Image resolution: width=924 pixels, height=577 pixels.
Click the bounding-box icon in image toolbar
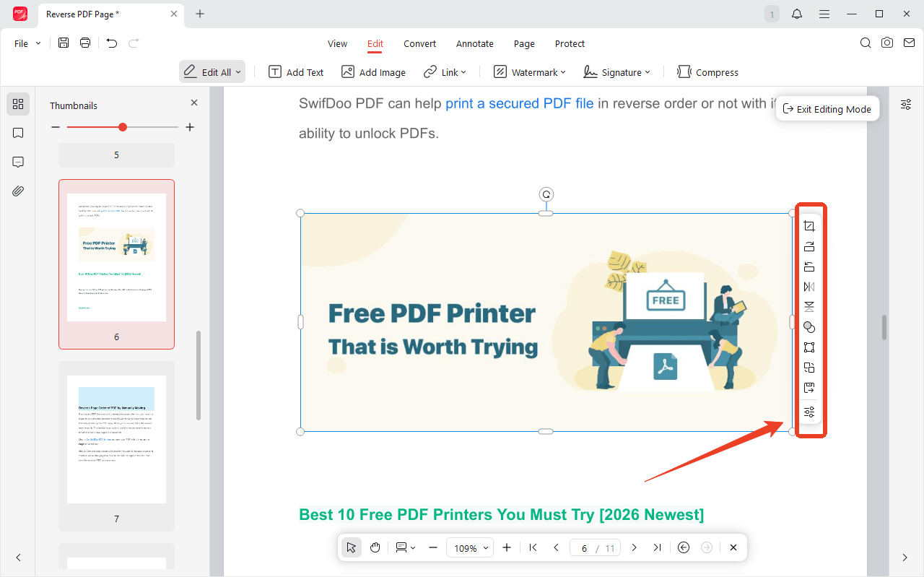click(x=809, y=348)
